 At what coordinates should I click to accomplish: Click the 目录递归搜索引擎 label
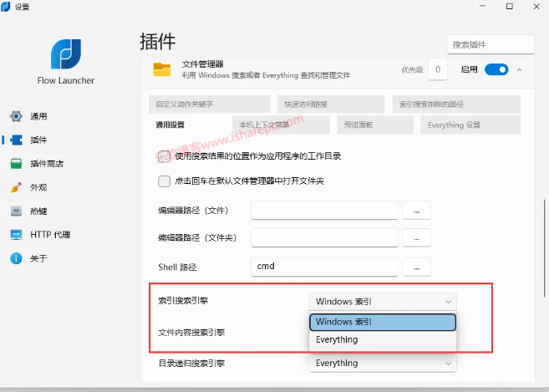[191, 364]
